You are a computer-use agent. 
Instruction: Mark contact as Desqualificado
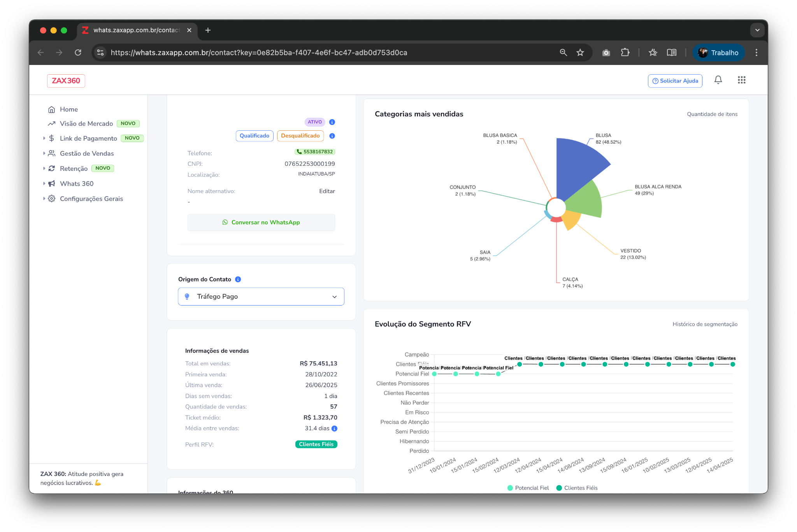[300, 136]
